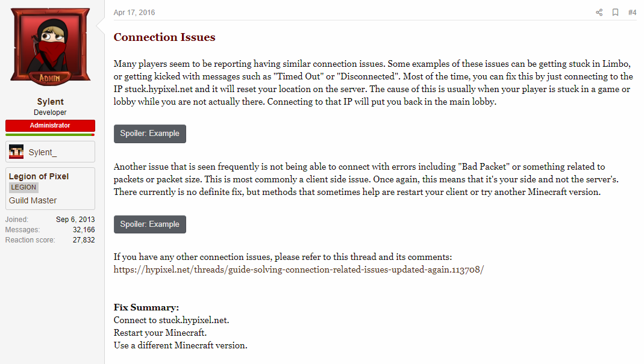Viewport: 644px width, 364px height.
Task: Bookmark this post with the bookmark icon
Action: [x=615, y=12]
